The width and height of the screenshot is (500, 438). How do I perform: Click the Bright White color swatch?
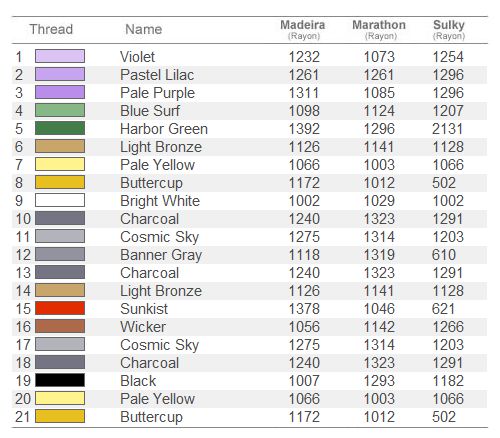pos(60,200)
